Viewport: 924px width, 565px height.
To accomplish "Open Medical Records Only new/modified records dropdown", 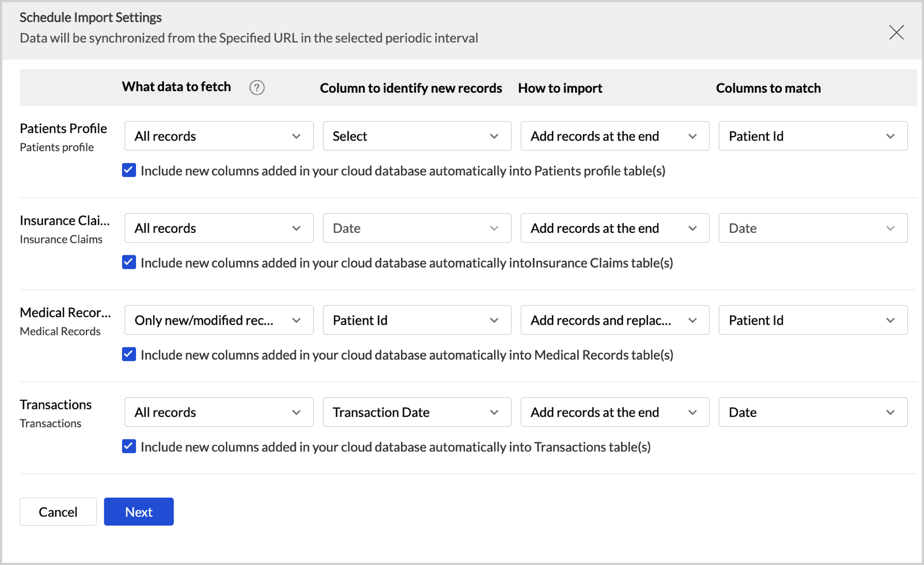I will pyautogui.click(x=219, y=320).
